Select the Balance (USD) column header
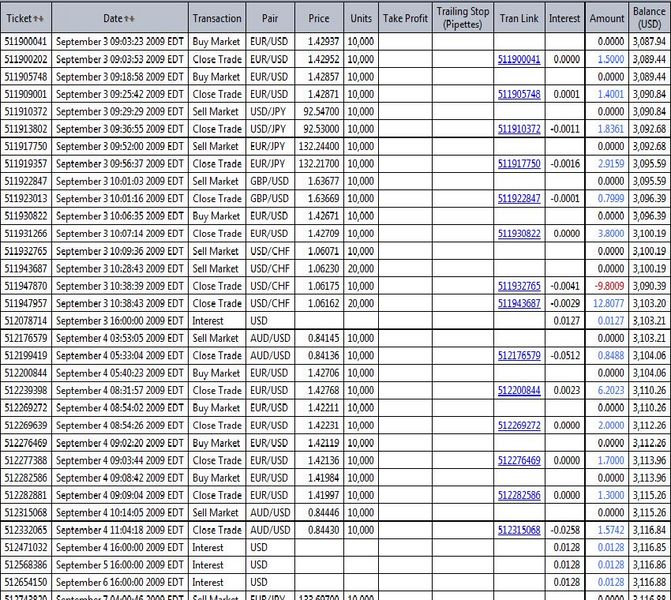Image resolution: width=671 pixels, height=600 pixels. point(648,18)
